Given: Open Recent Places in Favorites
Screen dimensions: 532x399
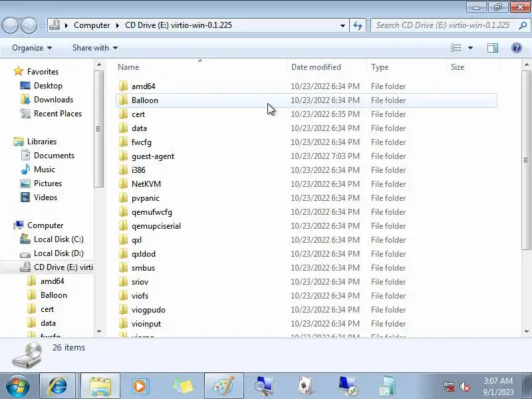Looking at the screenshot, I should 58,113.
